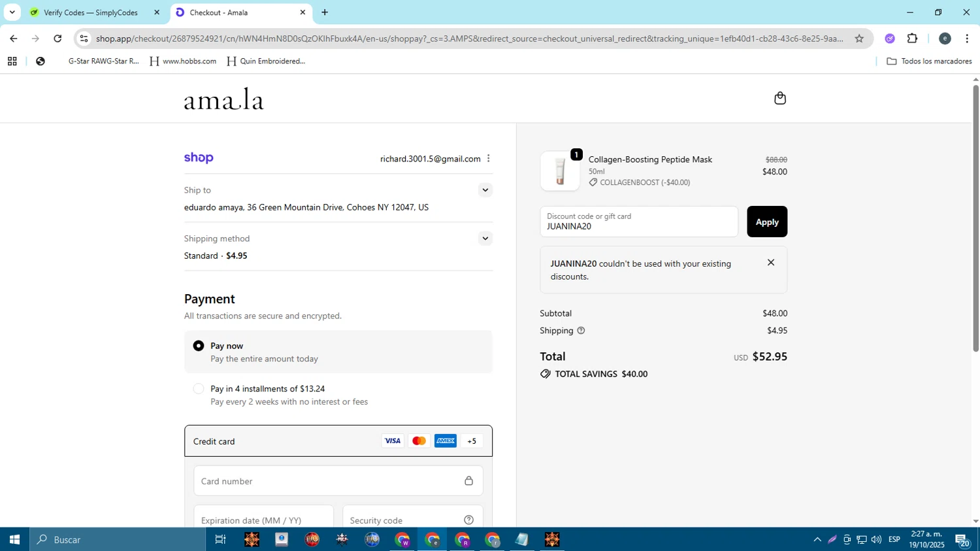Open www.hobbs.com bookmark
The width and height of the screenshot is (980, 551).
coord(183,61)
